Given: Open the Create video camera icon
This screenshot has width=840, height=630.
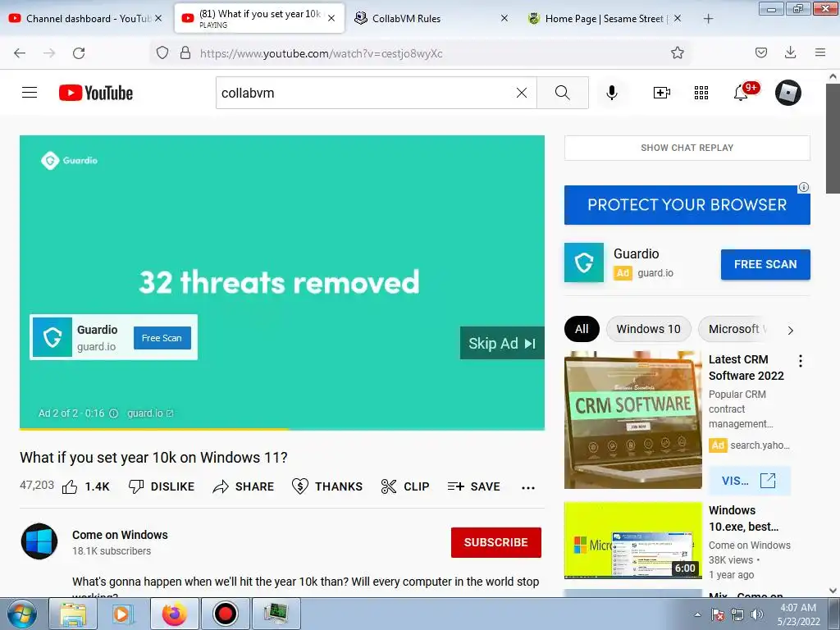Looking at the screenshot, I should 662,93.
